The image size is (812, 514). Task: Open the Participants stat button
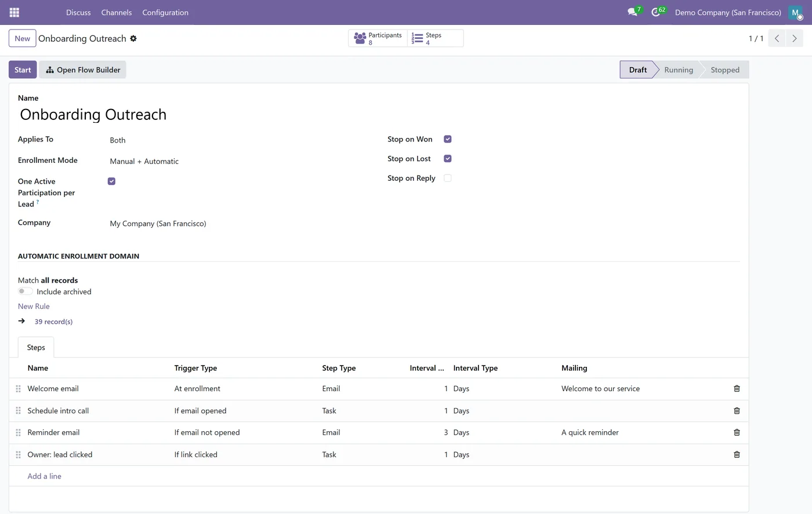[378, 38]
